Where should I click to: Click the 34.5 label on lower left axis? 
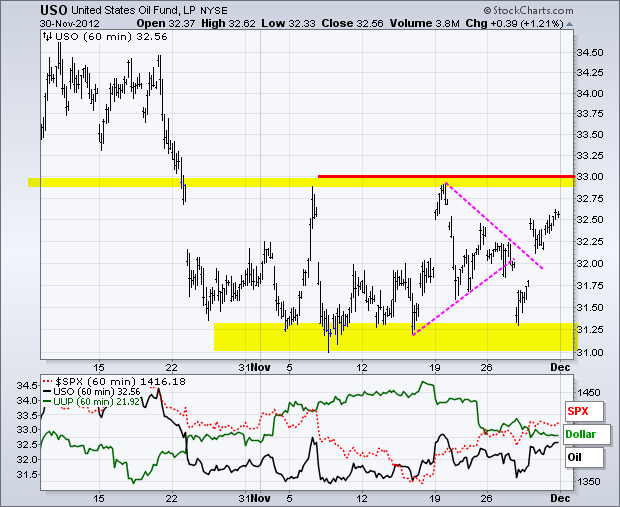(27, 385)
